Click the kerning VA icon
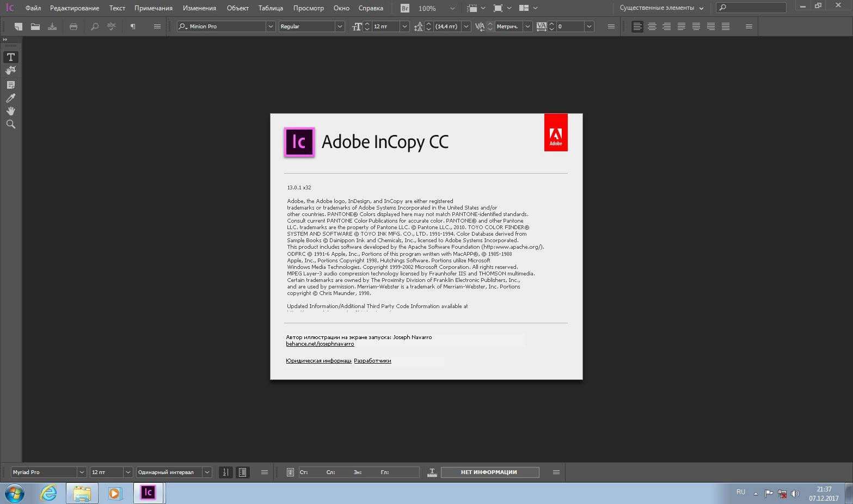The height and width of the screenshot is (504, 853). coord(480,26)
